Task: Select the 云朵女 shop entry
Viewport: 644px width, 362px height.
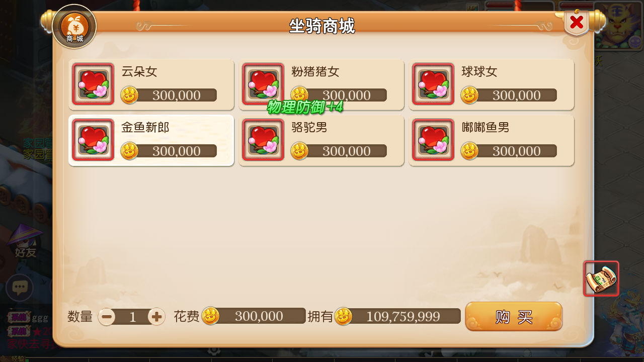Action: [x=151, y=84]
